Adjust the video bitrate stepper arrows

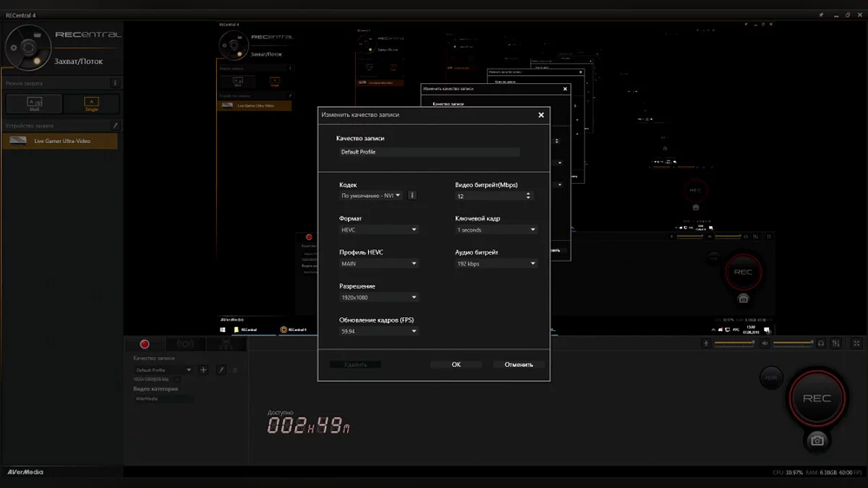point(529,196)
